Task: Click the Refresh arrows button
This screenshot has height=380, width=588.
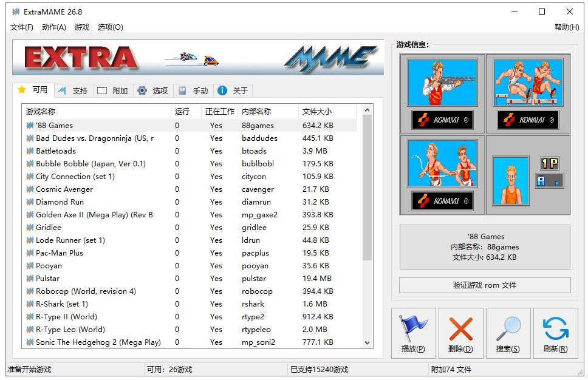Action: tap(555, 333)
